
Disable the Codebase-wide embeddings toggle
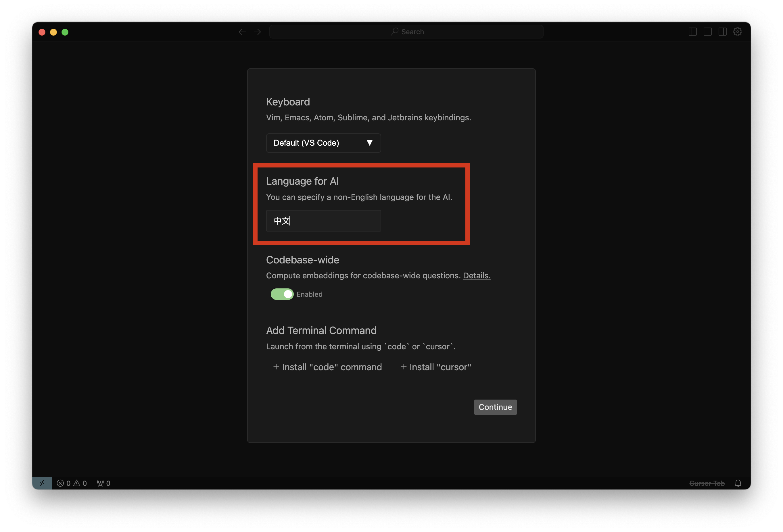(282, 294)
